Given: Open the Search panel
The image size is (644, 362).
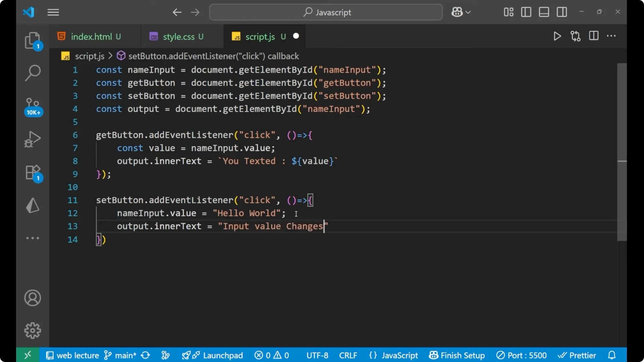Looking at the screenshot, I should click(x=33, y=72).
